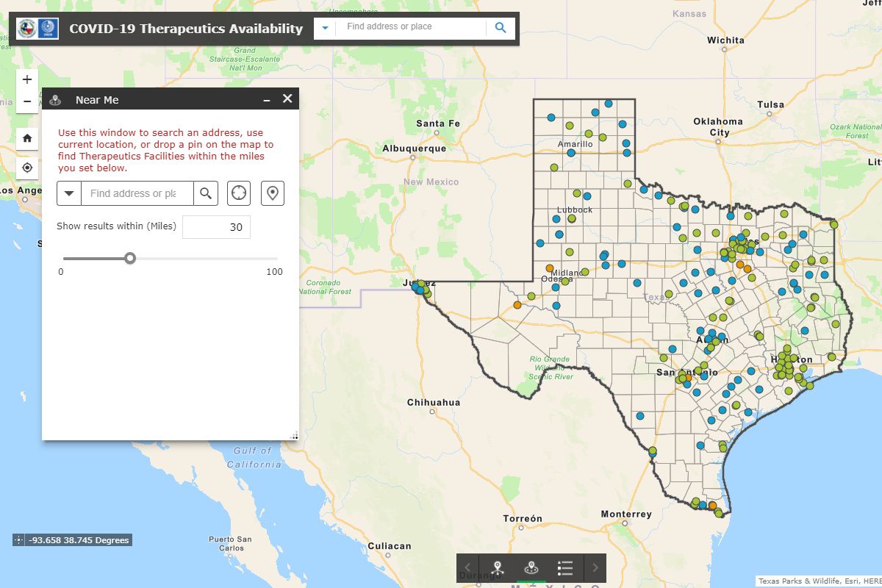Click the Santa Fe city label
The image size is (882, 588).
(438, 123)
